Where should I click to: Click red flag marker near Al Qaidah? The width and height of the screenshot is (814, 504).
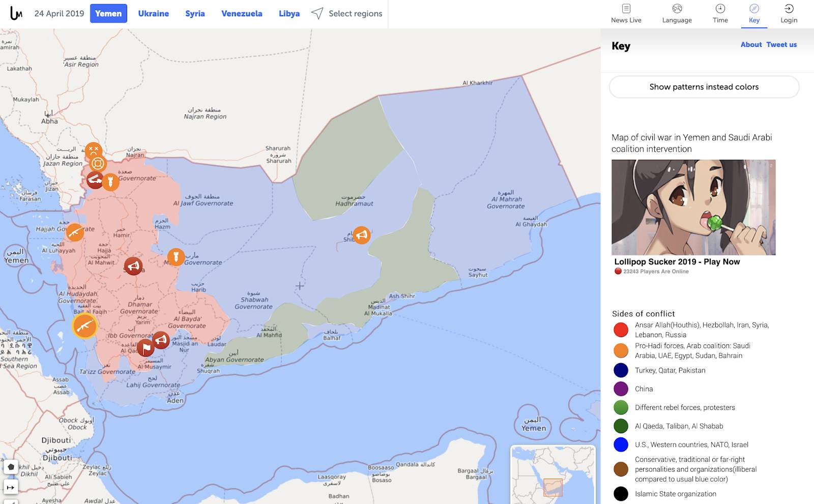[146, 348]
